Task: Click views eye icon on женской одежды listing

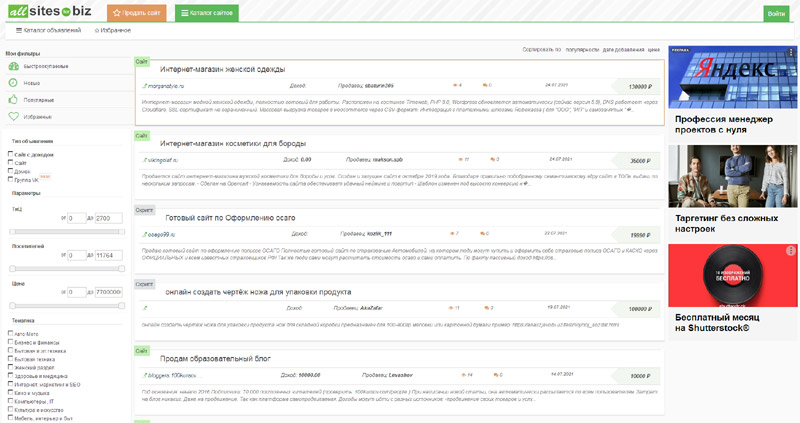Action: pos(455,85)
